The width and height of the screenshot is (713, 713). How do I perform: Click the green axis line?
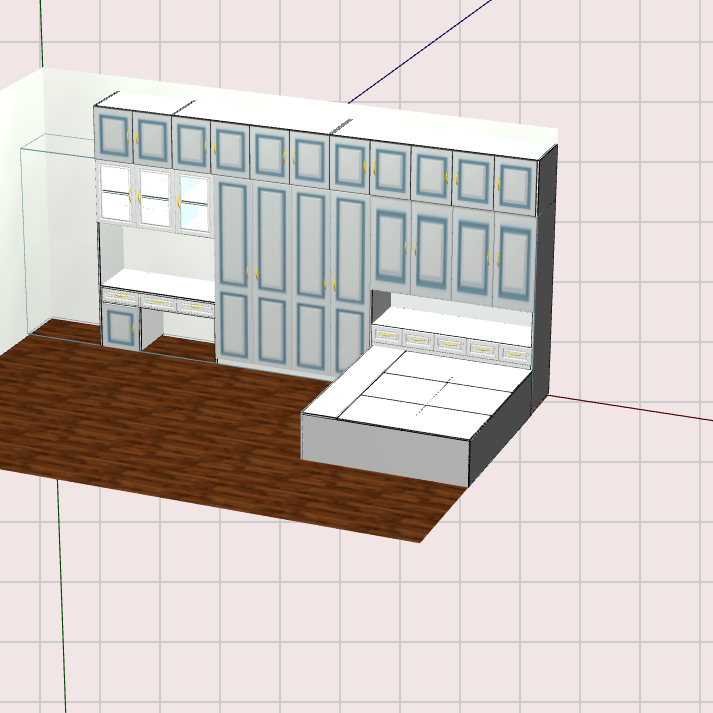[x=62, y=600]
